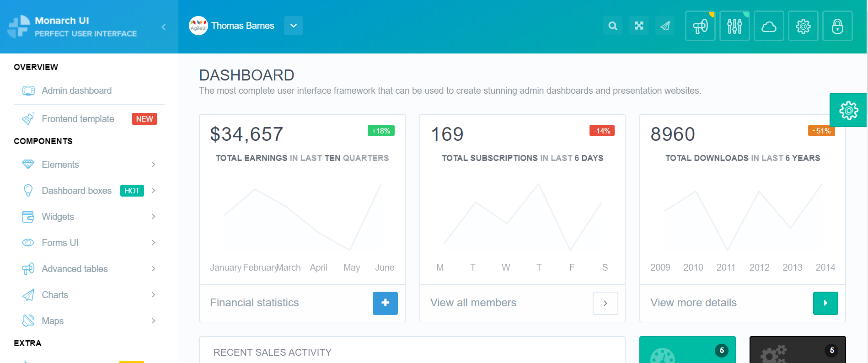Click the +18% green badge
Screen dimensions: 868x363
coord(381,131)
